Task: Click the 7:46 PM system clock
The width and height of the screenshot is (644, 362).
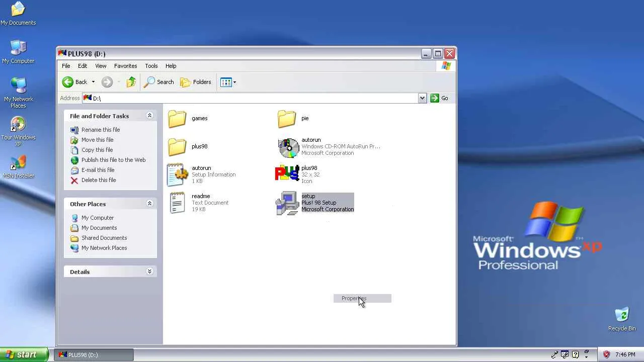Action: (x=625, y=354)
